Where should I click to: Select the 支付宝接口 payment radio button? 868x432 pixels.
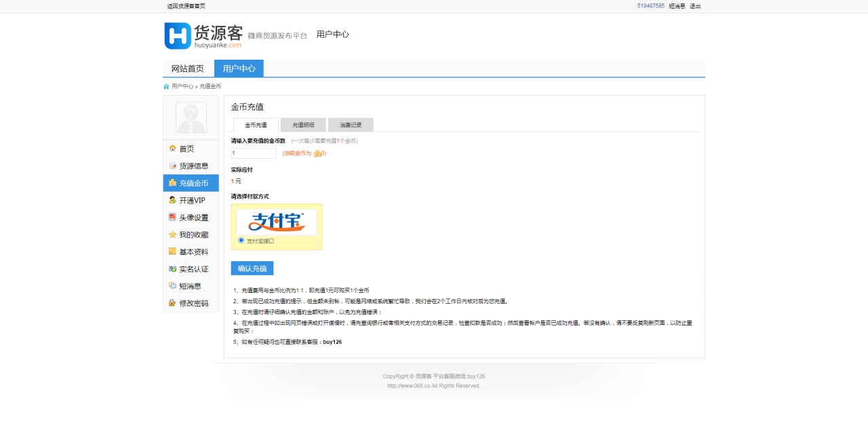click(241, 241)
